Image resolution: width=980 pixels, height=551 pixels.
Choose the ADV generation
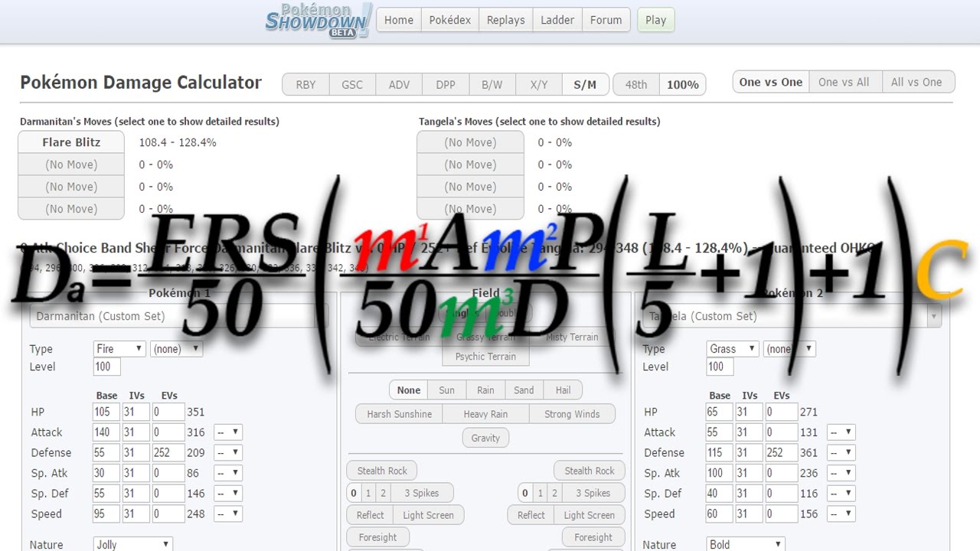pyautogui.click(x=399, y=84)
